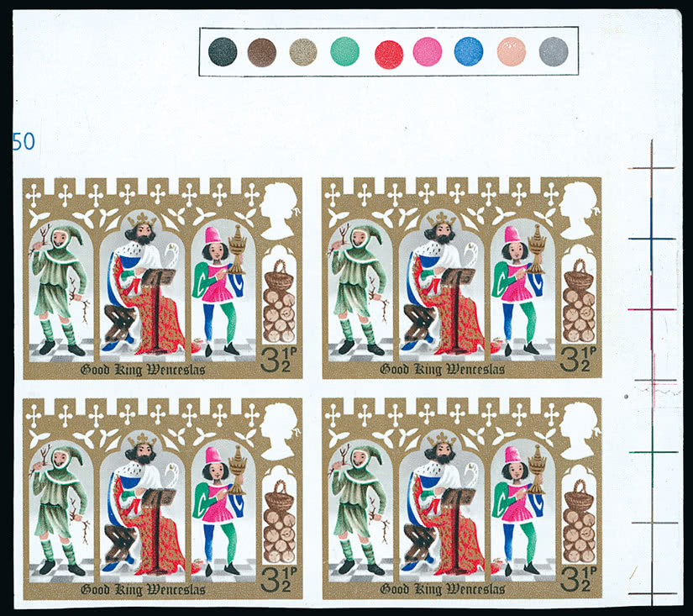The height and width of the screenshot is (616, 693).
Task: Click the black colour dot in the colour bar
Action: tap(223, 52)
